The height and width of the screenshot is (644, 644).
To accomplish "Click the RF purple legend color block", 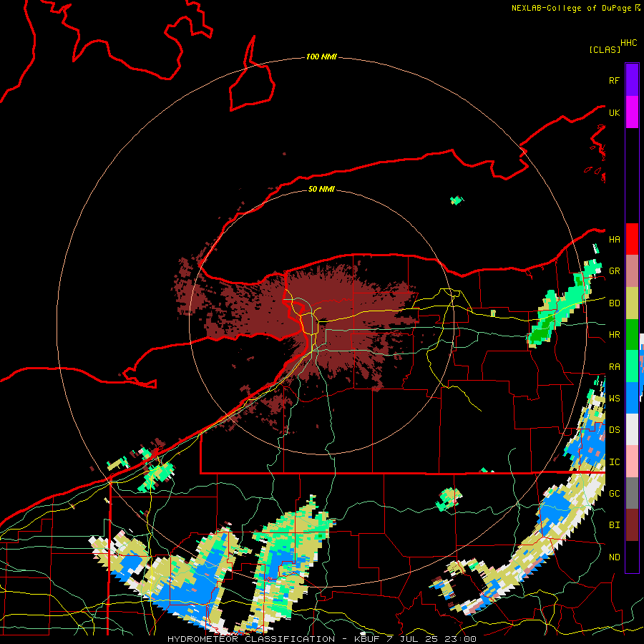I will (x=632, y=80).
